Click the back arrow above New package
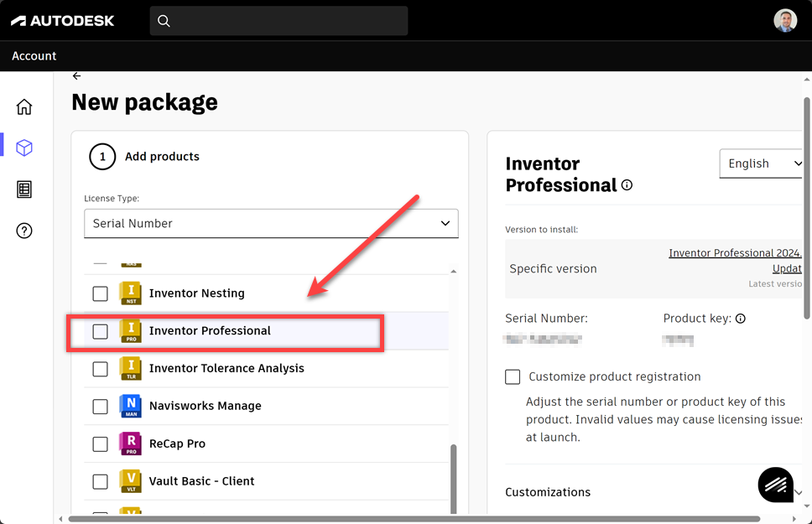Viewport: 812px width, 524px height. point(76,76)
